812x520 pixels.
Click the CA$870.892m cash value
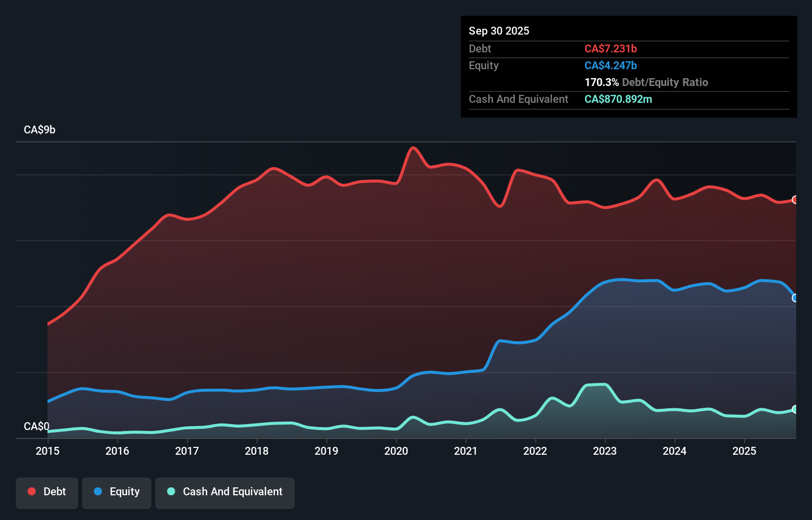tap(618, 99)
